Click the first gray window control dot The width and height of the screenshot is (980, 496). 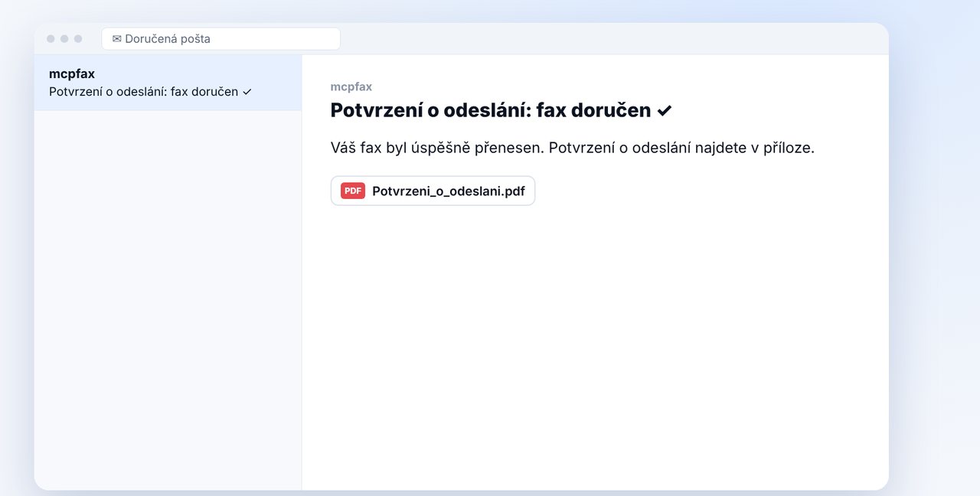[x=51, y=39]
